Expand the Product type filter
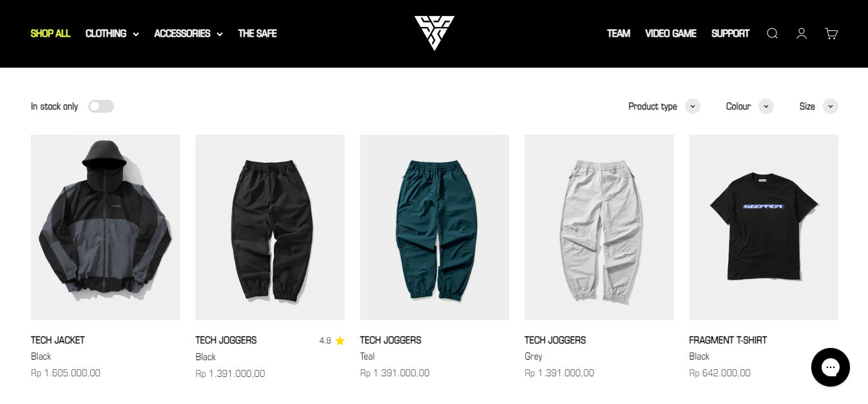 point(664,106)
